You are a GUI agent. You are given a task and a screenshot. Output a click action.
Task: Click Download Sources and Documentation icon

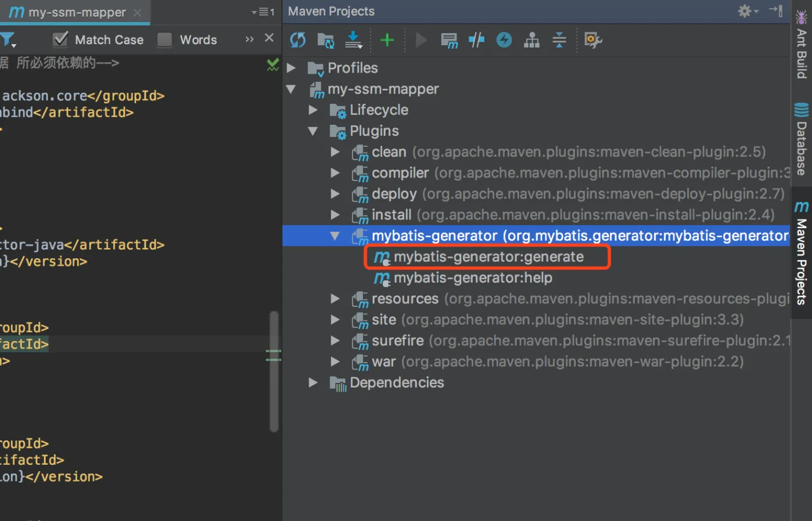pos(353,40)
